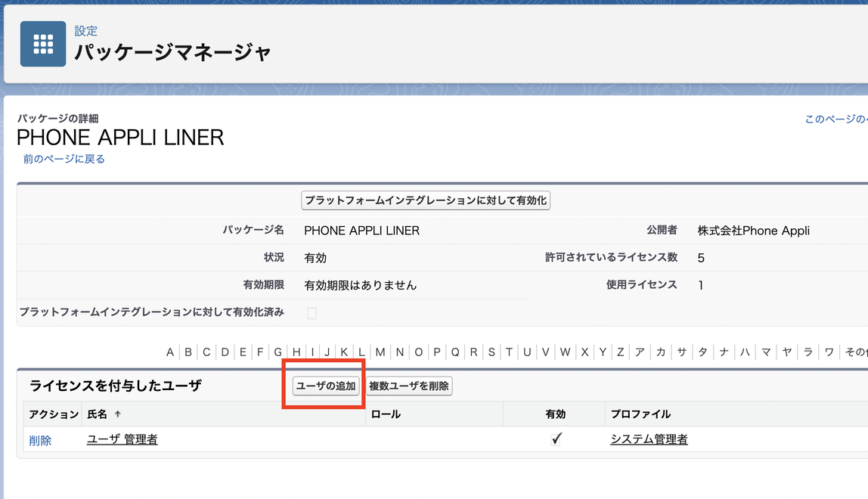Filter users by letter J

coord(327,352)
